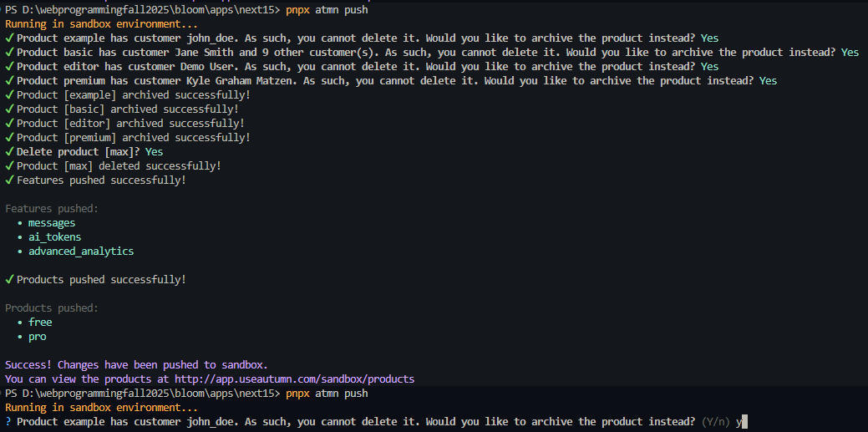Click the bullet point beside "messages"

coord(19,223)
